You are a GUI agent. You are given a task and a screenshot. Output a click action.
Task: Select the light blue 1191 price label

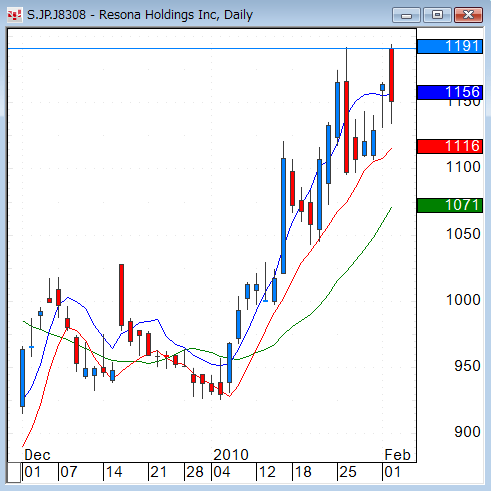450,46
